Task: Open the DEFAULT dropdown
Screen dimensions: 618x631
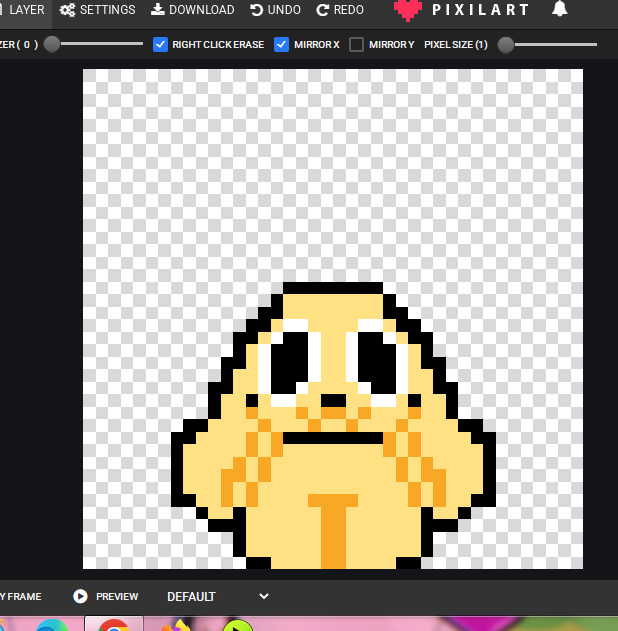Action: pyautogui.click(x=218, y=596)
